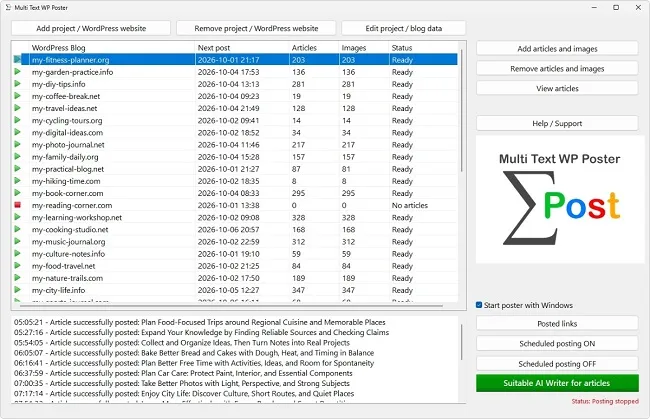Viewport: 650px width, 419px height.
Task: Click the Multi Text WP Poster title bar icon
Action: (8, 7)
